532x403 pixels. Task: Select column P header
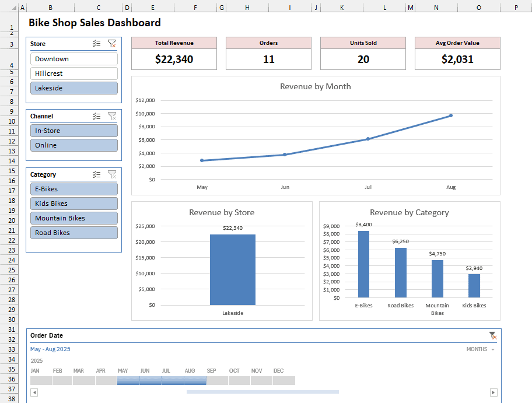[x=516, y=8]
